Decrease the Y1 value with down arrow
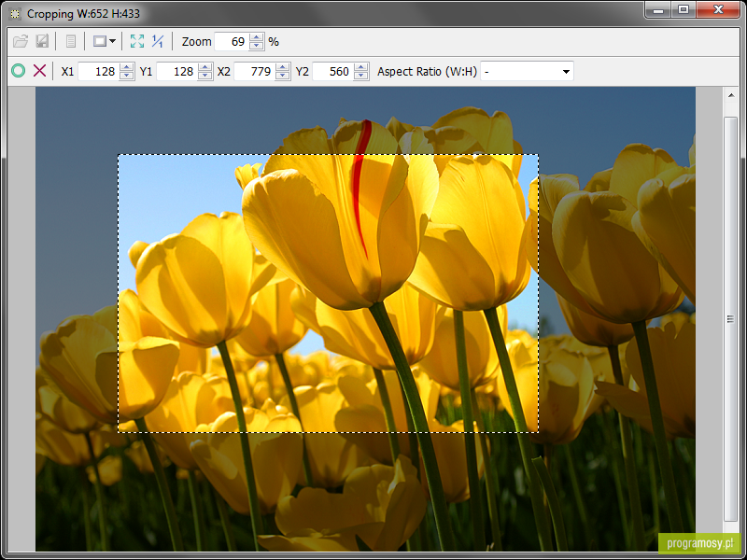 pos(204,76)
